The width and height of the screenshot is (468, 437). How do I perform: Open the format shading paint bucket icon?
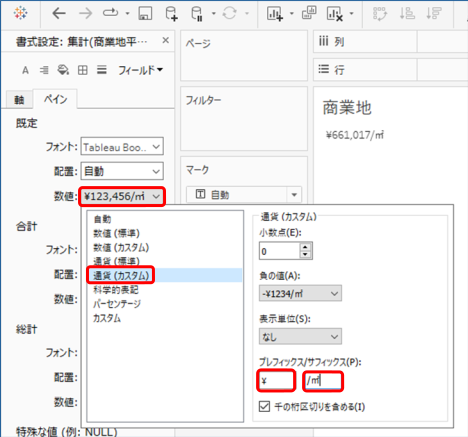63,70
